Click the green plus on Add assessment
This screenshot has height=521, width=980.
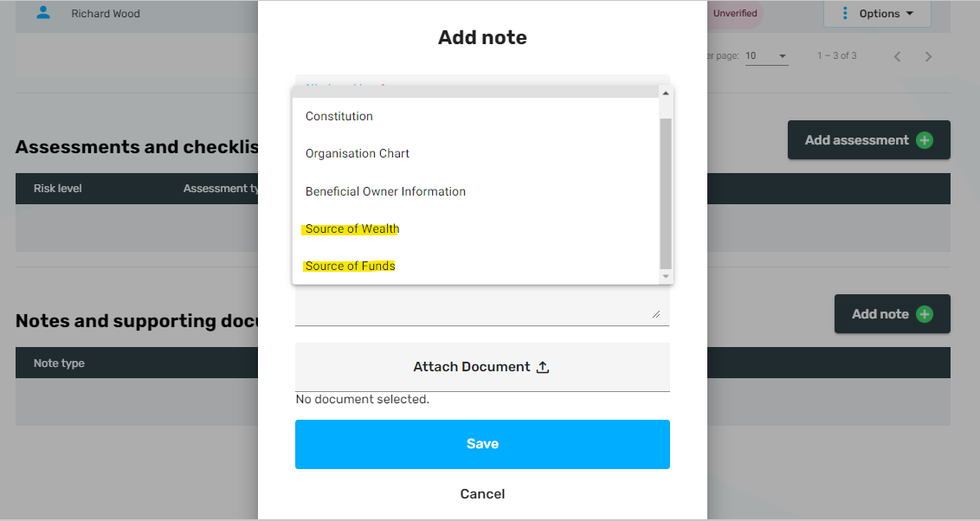[x=925, y=140]
